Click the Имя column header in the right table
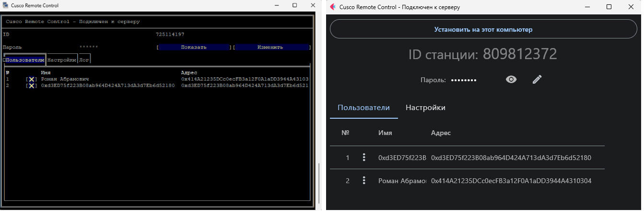Image resolution: width=644 pixels, height=211 pixels. (x=385, y=133)
